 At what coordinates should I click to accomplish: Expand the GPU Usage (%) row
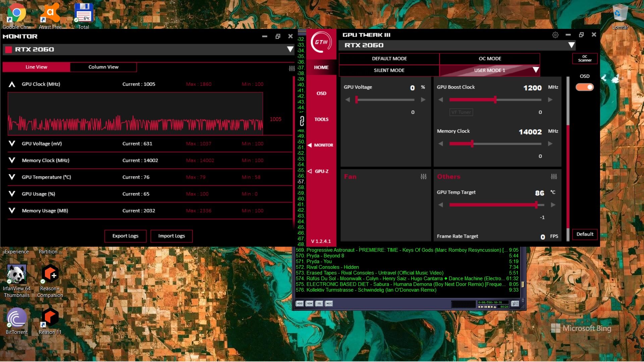coord(12,194)
